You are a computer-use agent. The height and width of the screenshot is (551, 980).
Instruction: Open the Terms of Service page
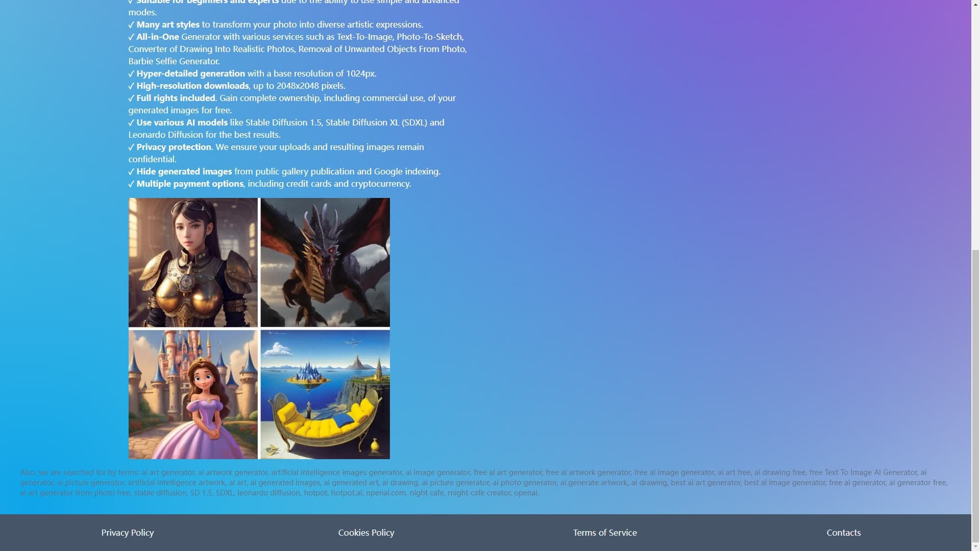605,532
